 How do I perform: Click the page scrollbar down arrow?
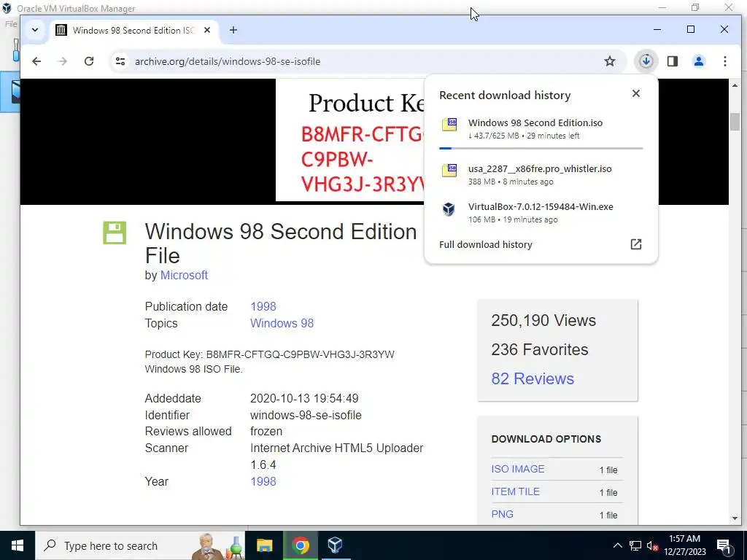click(735, 518)
